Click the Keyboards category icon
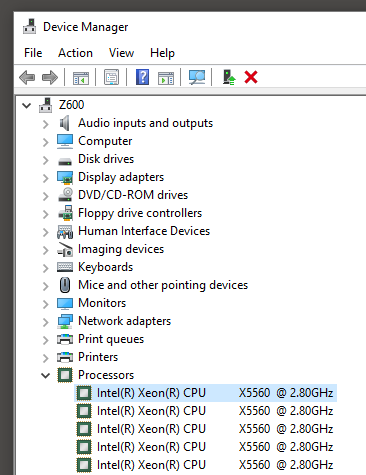366x475 pixels. 65,267
